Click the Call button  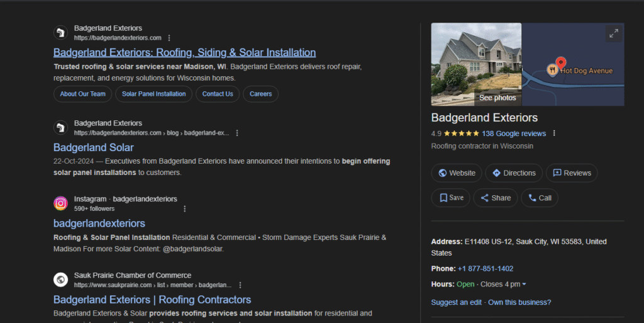coord(540,198)
